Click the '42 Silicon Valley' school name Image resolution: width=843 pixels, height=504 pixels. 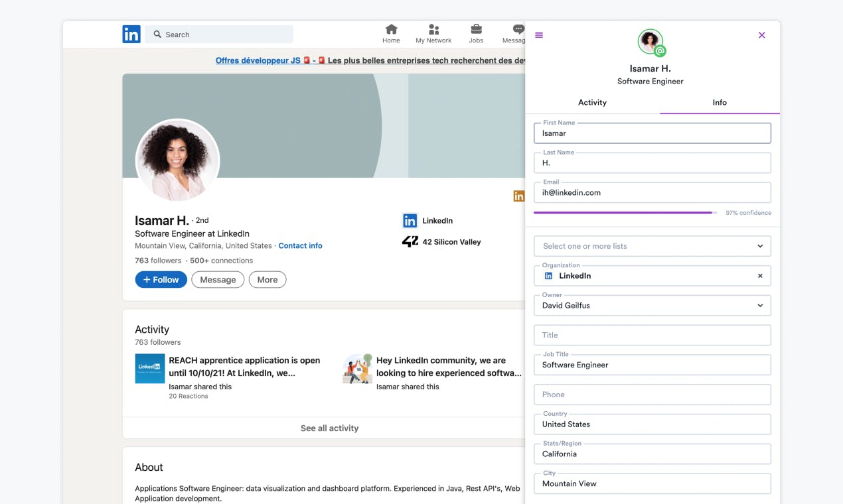point(451,242)
